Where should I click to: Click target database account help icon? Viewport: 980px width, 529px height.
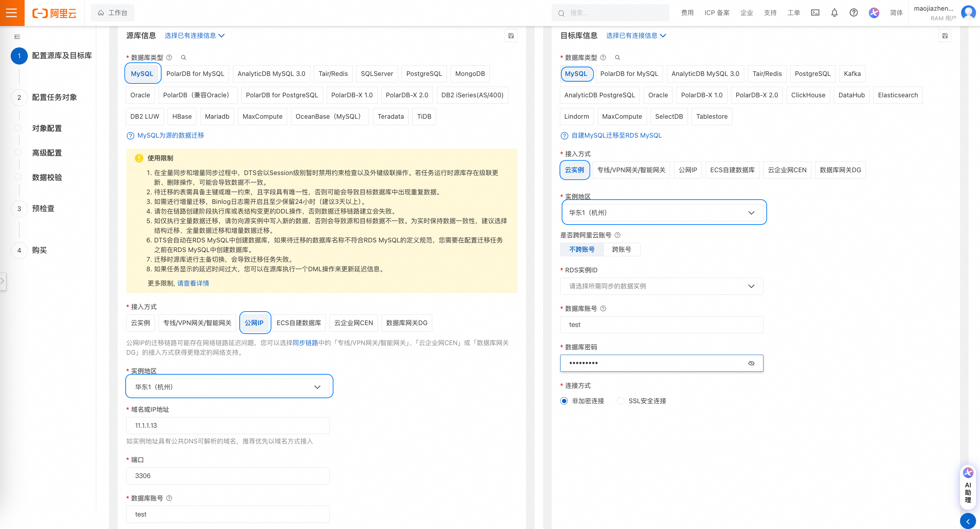click(x=603, y=308)
